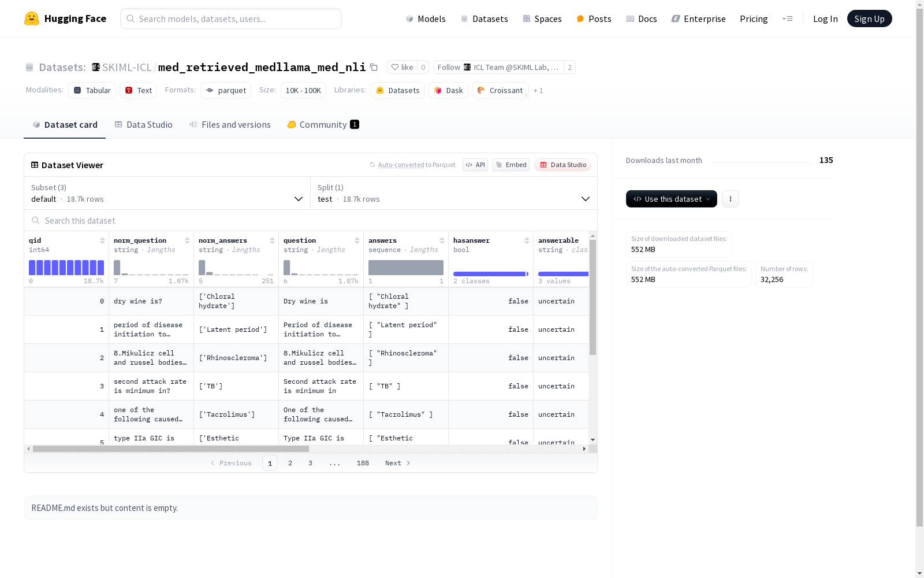The image size is (924, 578).
Task: Select the Datasets library tag
Action: tap(398, 90)
